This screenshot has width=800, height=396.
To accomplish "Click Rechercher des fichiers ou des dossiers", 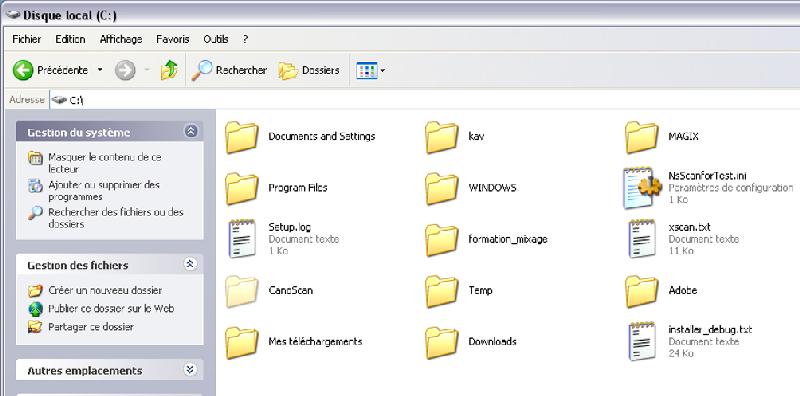I will point(116,218).
